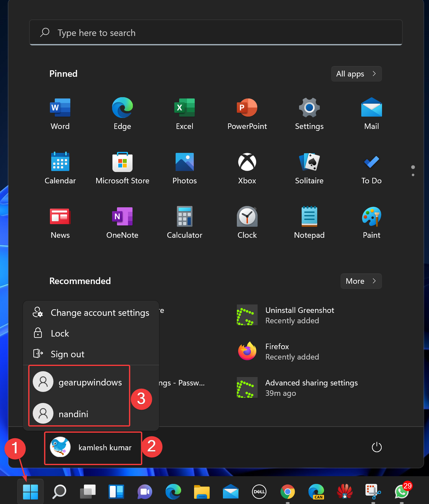Expand More recommended items
The width and height of the screenshot is (429, 504).
[361, 281]
